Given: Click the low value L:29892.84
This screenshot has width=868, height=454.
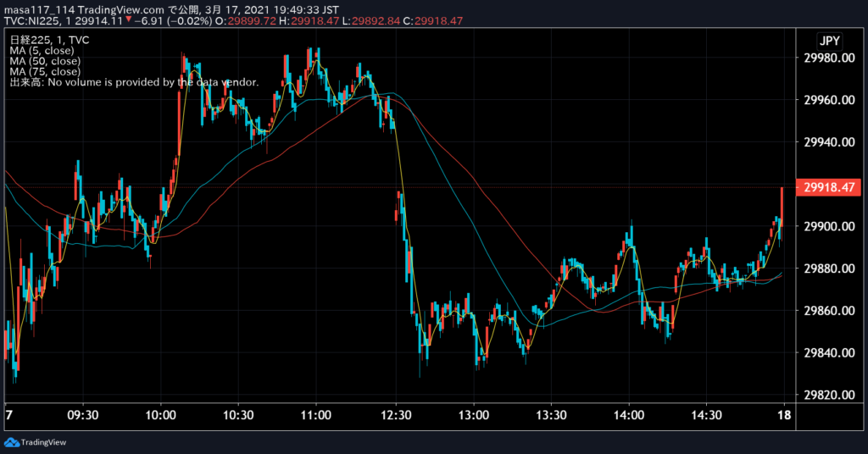Looking at the screenshot, I should pyautogui.click(x=371, y=21).
